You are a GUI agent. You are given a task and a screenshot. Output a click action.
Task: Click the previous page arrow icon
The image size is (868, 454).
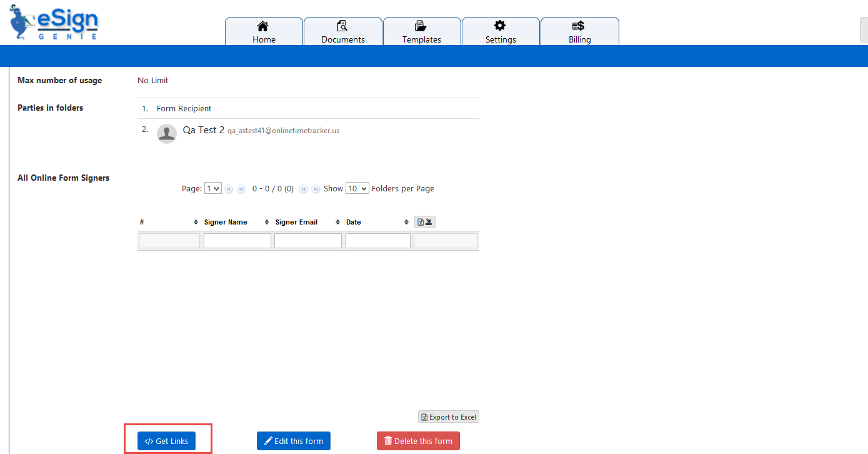(x=241, y=188)
